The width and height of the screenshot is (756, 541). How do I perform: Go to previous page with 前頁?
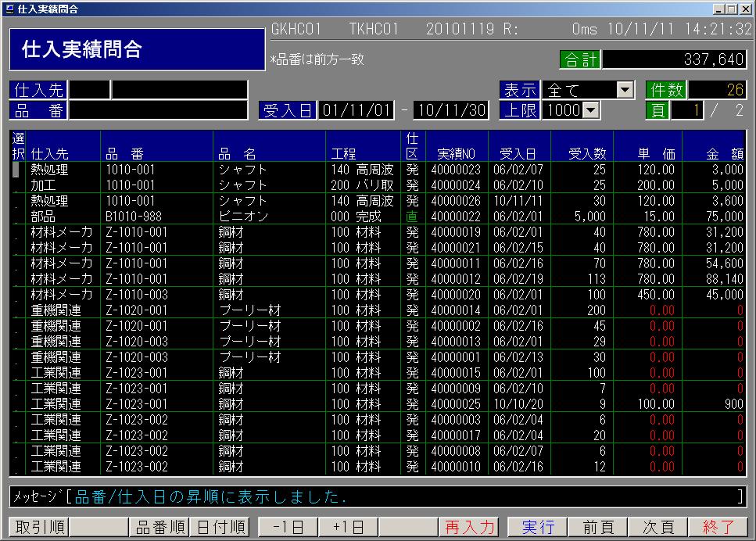598,526
